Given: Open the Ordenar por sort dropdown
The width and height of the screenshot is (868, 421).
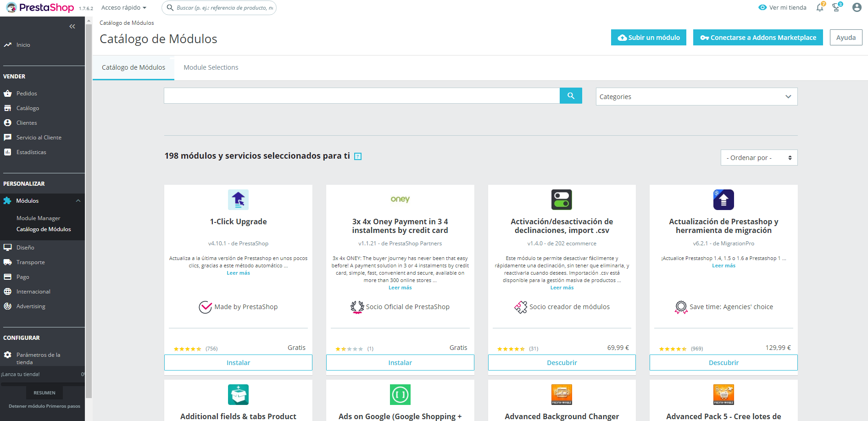Looking at the screenshot, I should pos(758,157).
